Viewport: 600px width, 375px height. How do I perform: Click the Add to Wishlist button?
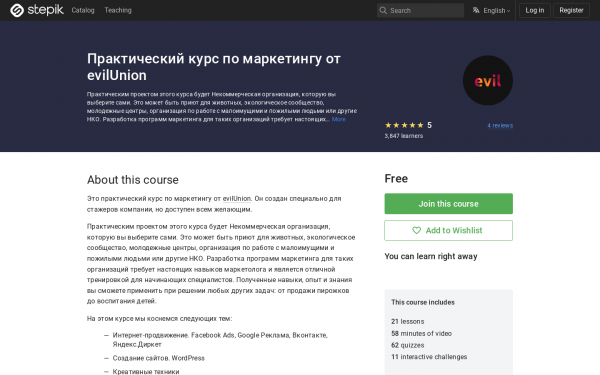(x=448, y=230)
